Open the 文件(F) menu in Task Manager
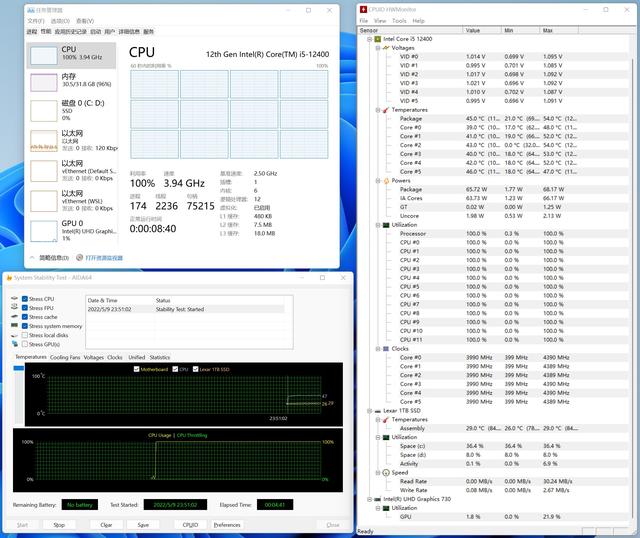 pyautogui.click(x=36, y=21)
